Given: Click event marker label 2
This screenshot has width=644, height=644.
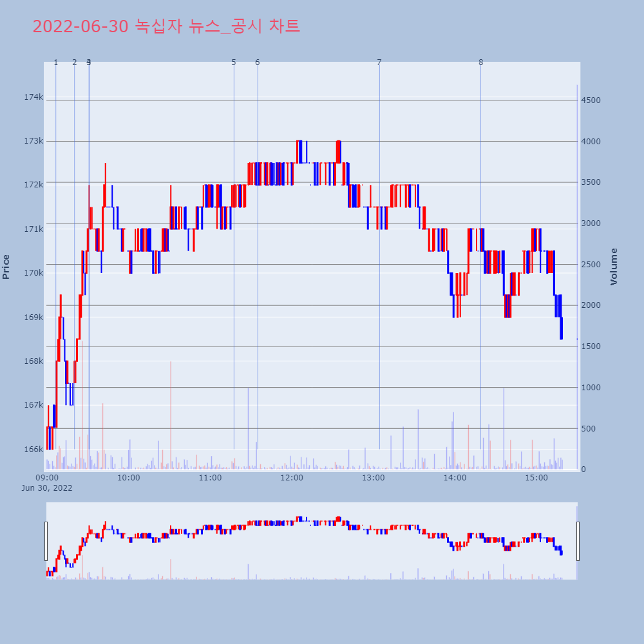Looking at the screenshot, I should tap(74, 62).
